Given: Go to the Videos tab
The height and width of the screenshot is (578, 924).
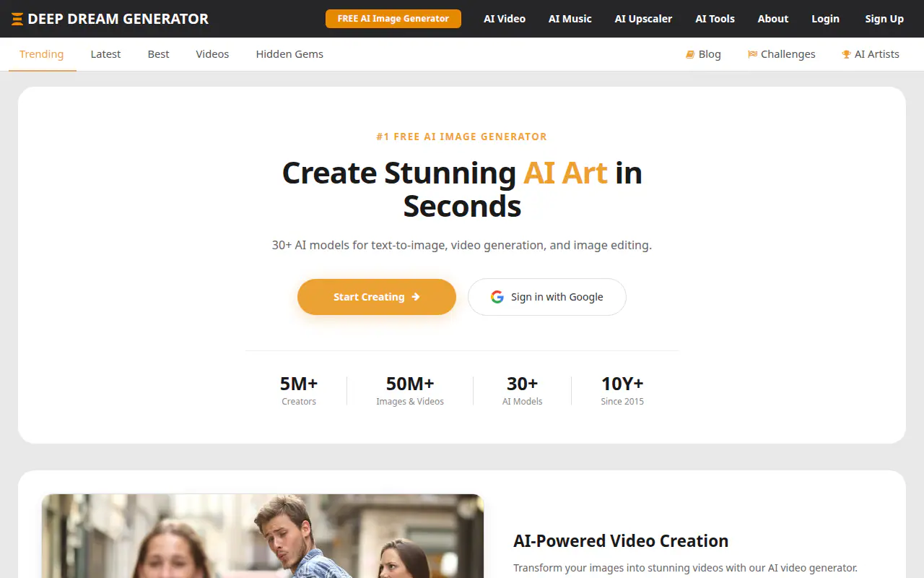Looking at the screenshot, I should click(212, 54).
